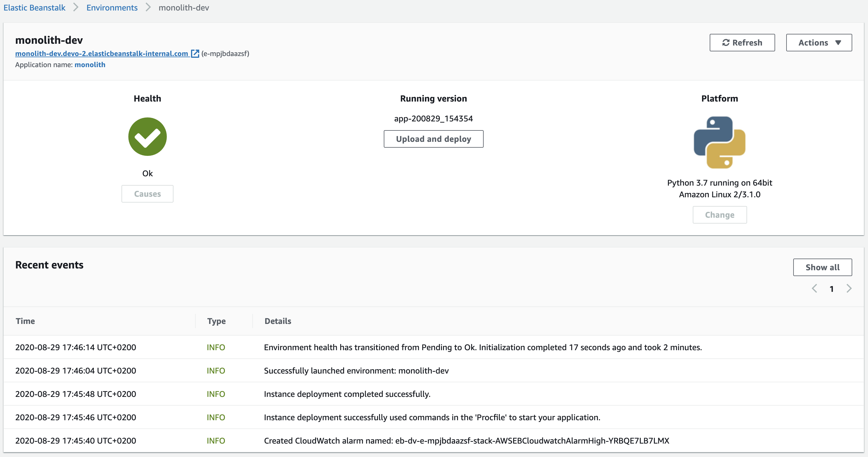The image size is (868, 457).
Task: Select page number 1 in pagination
Action: [831, 289]
